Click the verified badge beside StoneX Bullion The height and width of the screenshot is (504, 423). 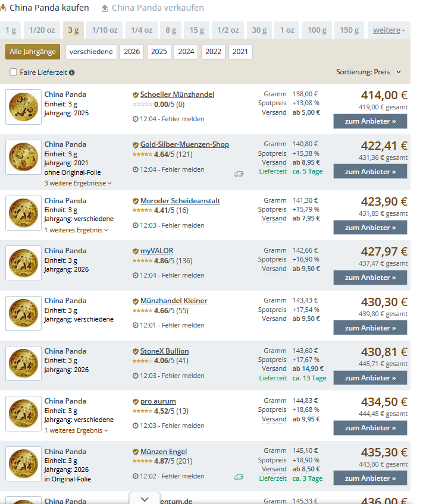tap(135, 351)
